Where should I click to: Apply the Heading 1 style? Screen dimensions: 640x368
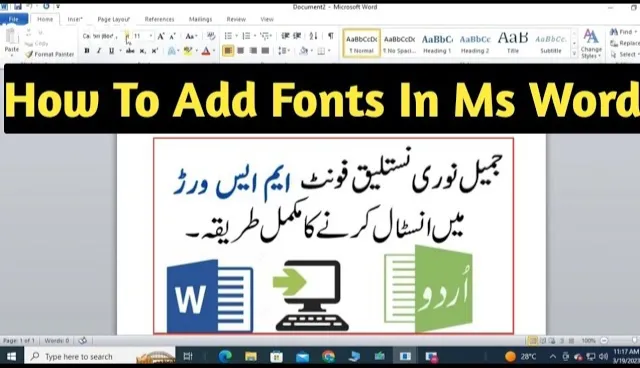coord(437,43)
